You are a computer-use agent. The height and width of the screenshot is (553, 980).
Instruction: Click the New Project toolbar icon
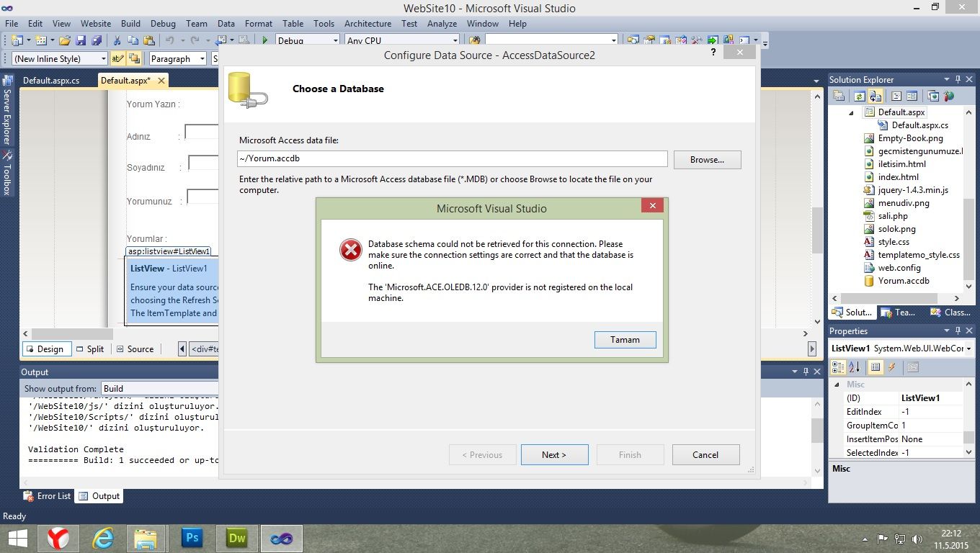pyautogui.click(x=19, y=40)
